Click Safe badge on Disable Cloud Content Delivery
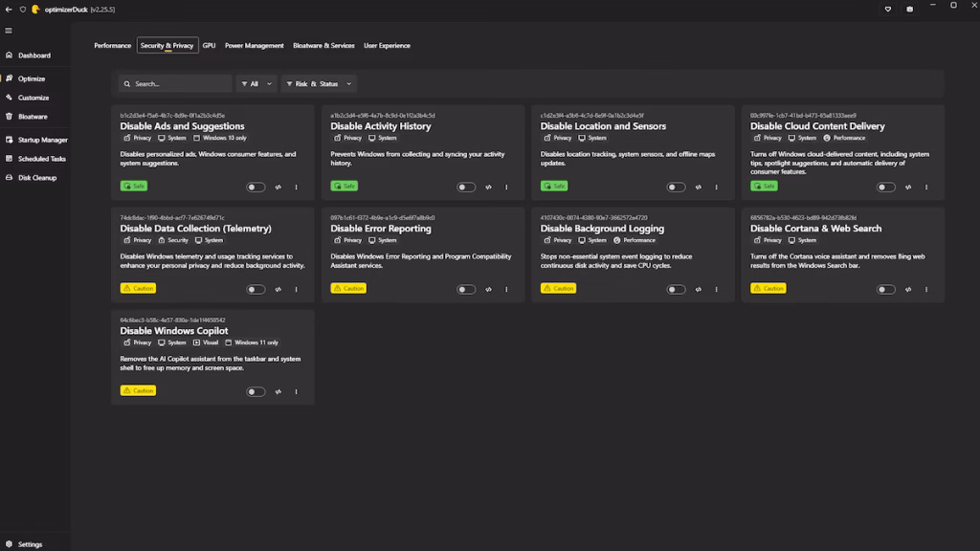Screen dimensions: 980x551 click(764, 187)
